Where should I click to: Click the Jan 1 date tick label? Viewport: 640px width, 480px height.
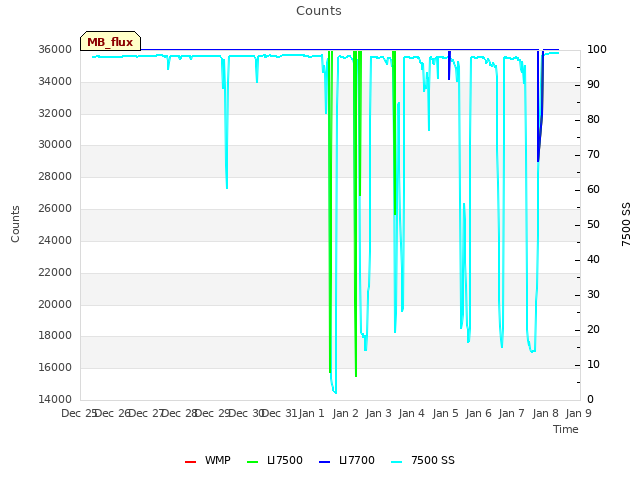(x=311, y=413)
